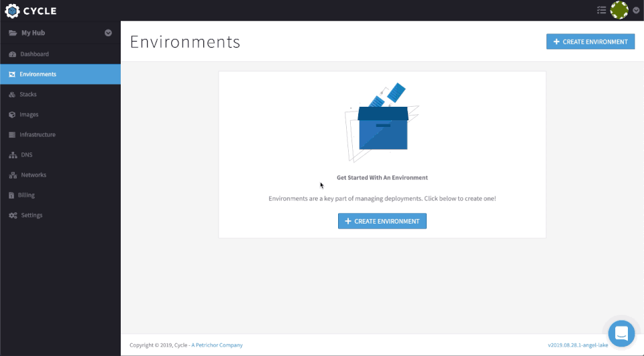Click the top-right Create Environment button
Screen dimensions: 644x356
pyautogui.click(x=590, y=42)
